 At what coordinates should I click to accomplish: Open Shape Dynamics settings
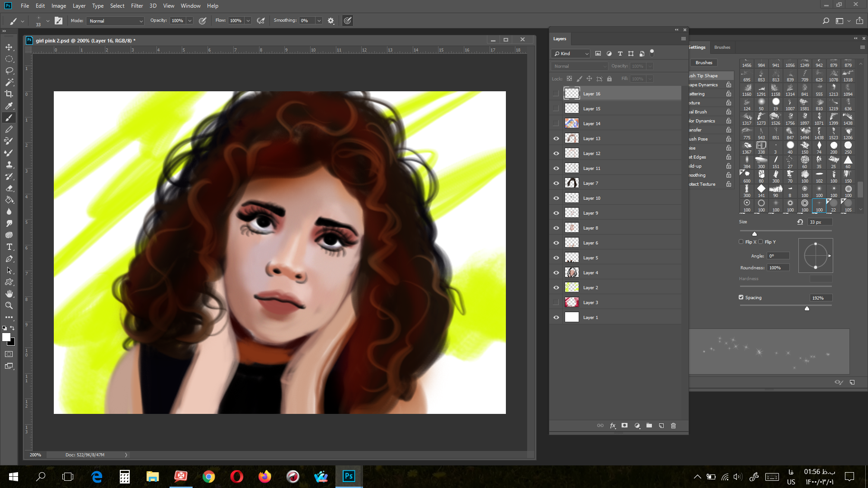click(x=703, y=85)
